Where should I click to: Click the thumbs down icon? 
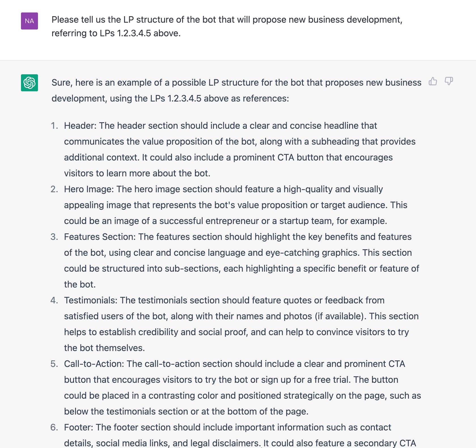(449, 81)
